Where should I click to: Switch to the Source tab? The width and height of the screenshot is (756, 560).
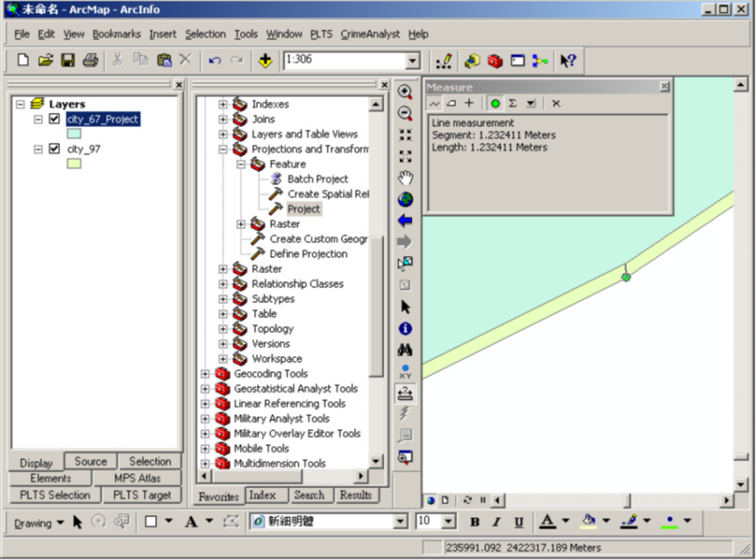click(91, 461)
